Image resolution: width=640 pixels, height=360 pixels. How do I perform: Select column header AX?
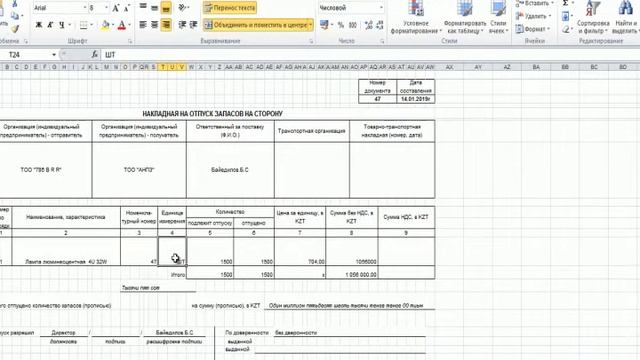tap(449, 67)
